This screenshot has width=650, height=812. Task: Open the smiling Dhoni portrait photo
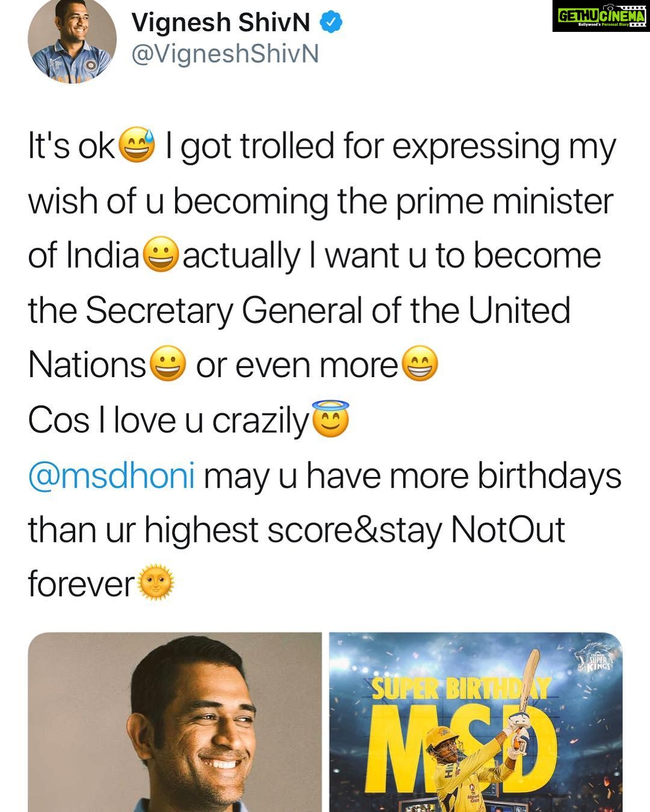pos(175,722)
